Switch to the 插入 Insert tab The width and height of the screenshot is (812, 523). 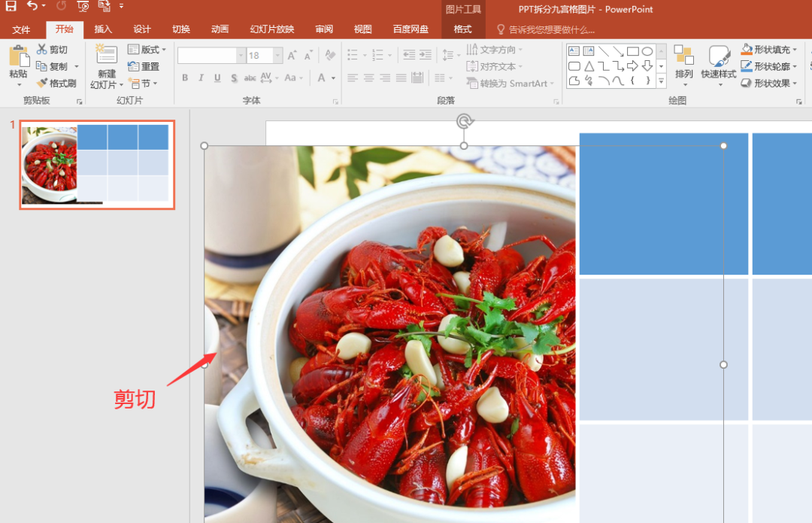tap(103, 29)
